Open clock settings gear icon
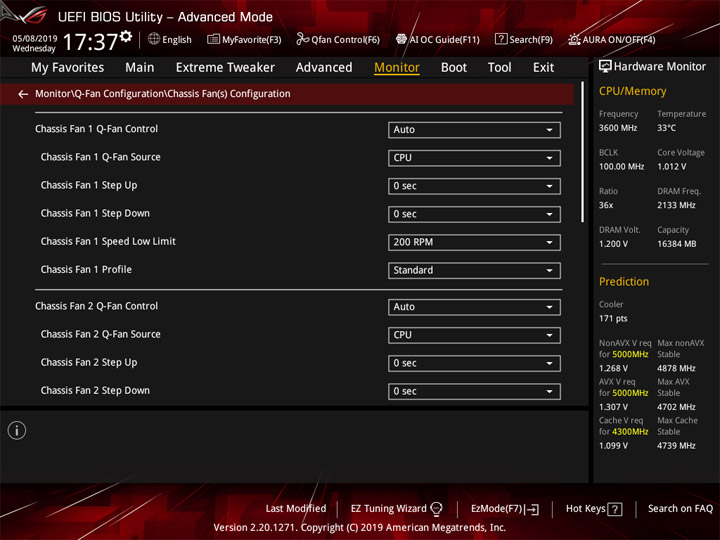 point(126,36)
